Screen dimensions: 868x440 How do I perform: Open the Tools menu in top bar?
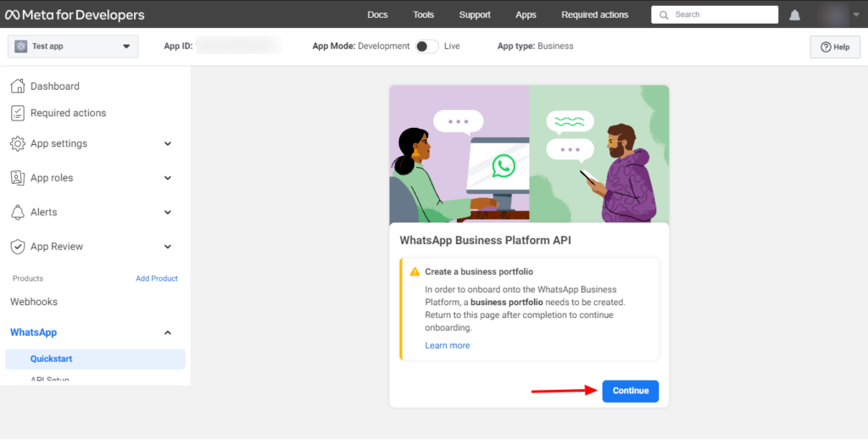[x=423, y=14]
